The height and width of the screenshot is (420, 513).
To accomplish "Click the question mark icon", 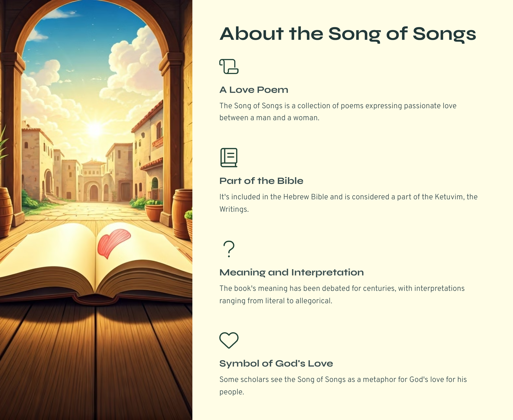I will tap(229, 249).
